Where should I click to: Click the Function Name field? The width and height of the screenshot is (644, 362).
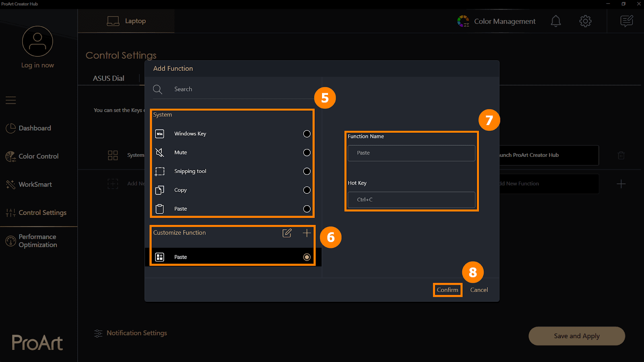tap(411, 153)
